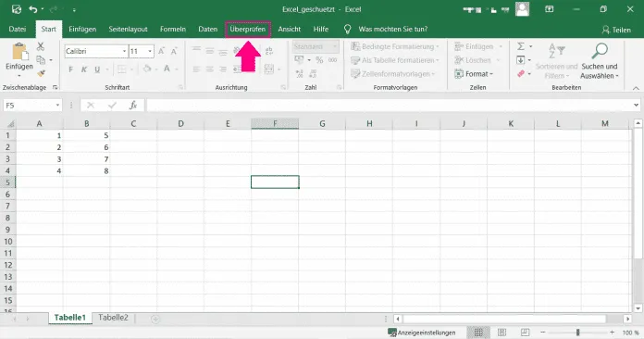This screenshot has width=644, height=339.
Task: Open the AutoSum dropdown arrow
Action: 530,46
